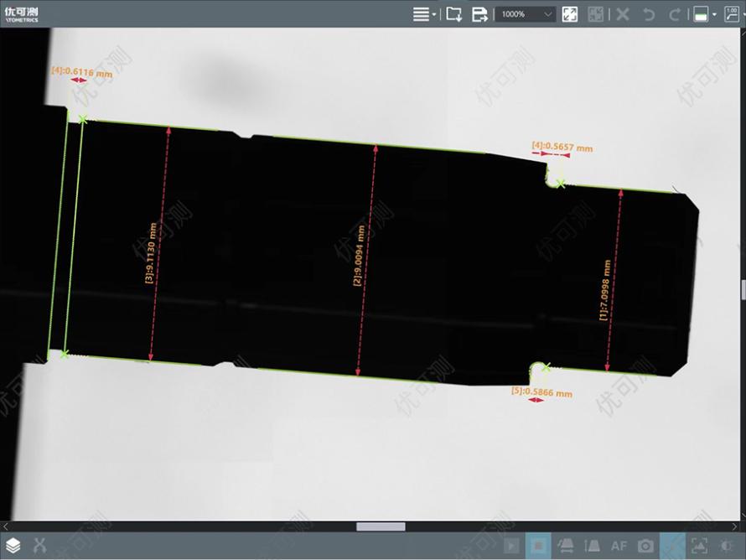The width and height of the screenshot is (746, 560).
Task: Click the export/save data icon
Action: [479, 14]
